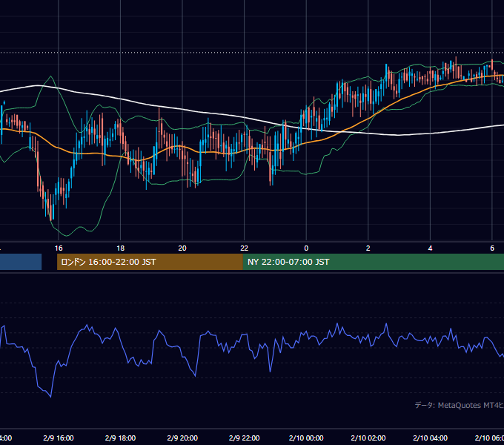Click the ロンドン 16:00-22:00 JST session bar
This screenshot has width=504, height=445.
150,262
